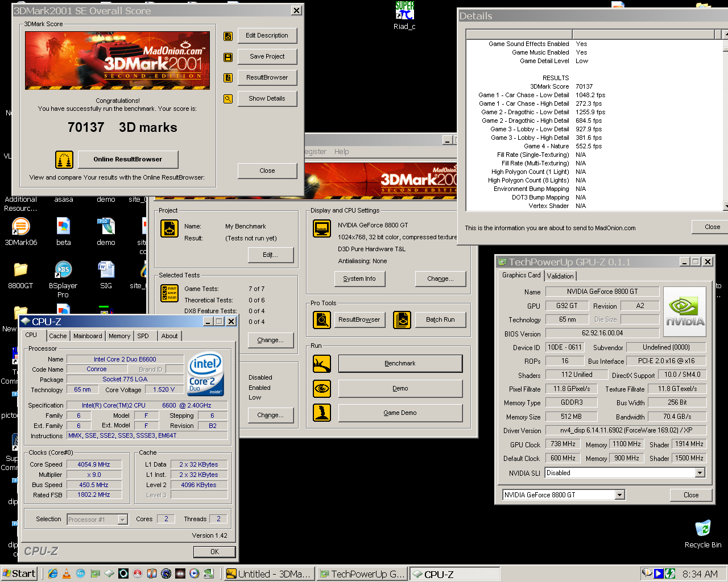The width and height of the screenshot is (728, 582).
Task: Click the Game Demo button
Action: click(400, 413)
